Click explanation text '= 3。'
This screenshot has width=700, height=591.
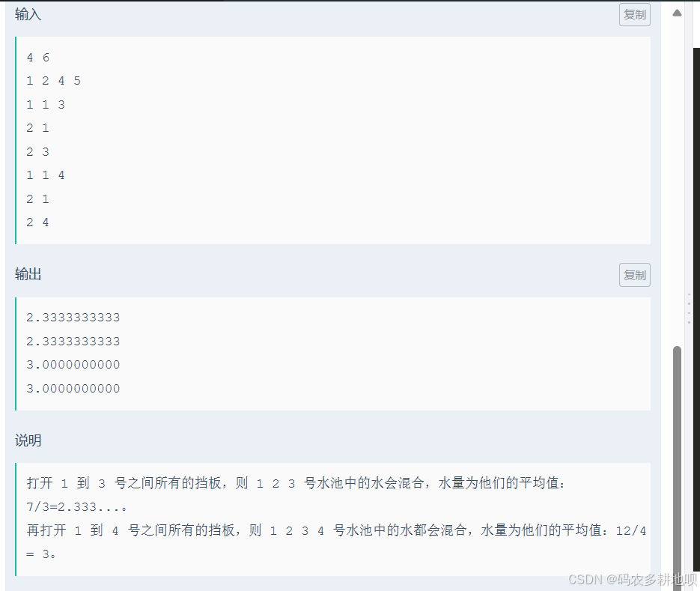(x=41, y=554)
